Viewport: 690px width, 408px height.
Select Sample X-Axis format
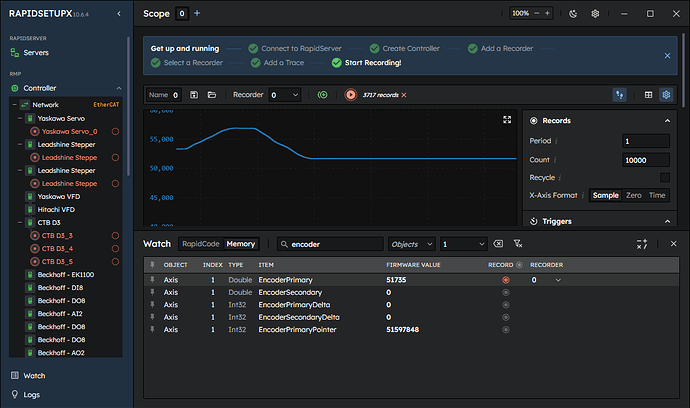pyautogui.click(x=606, y=195)
